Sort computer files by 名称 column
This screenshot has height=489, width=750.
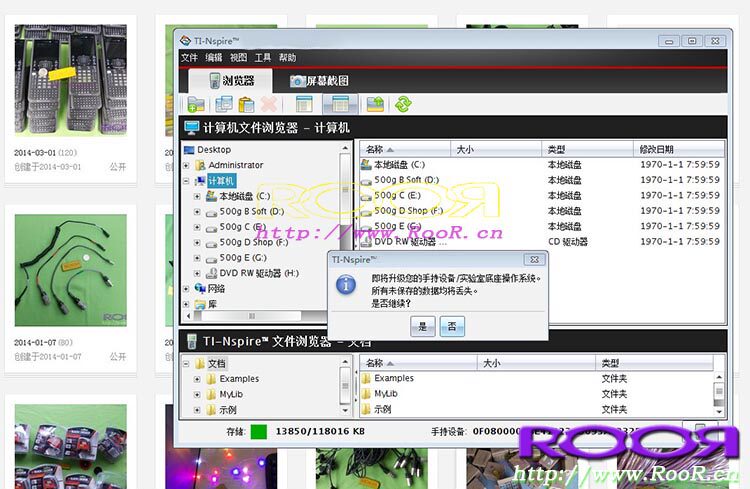405,149
